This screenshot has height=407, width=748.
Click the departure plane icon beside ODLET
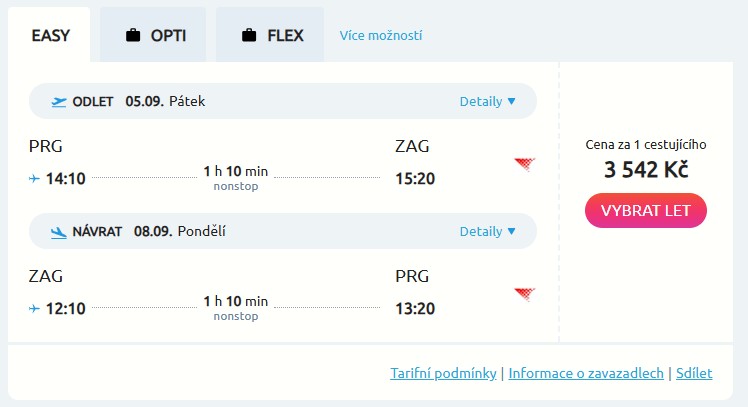tap(59, 101)
